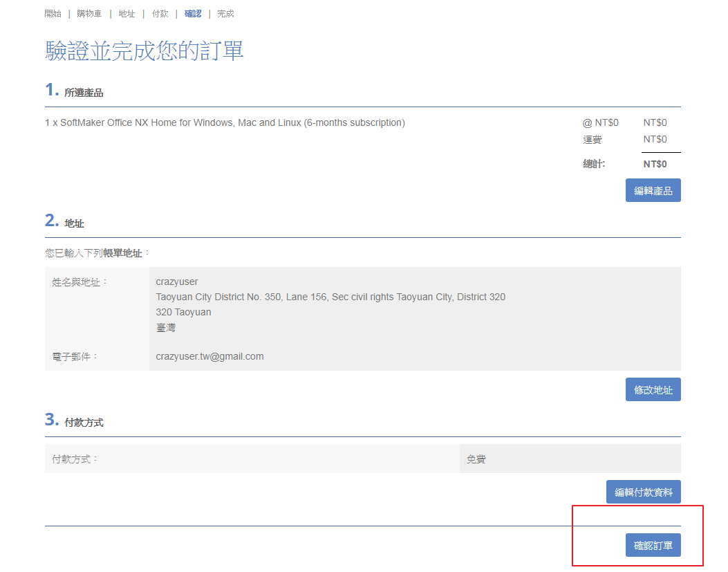Click the 320 Taoyuan postal line
Image resolution: width=728 pixels, height=572 pixels.
tap(183, 312)
